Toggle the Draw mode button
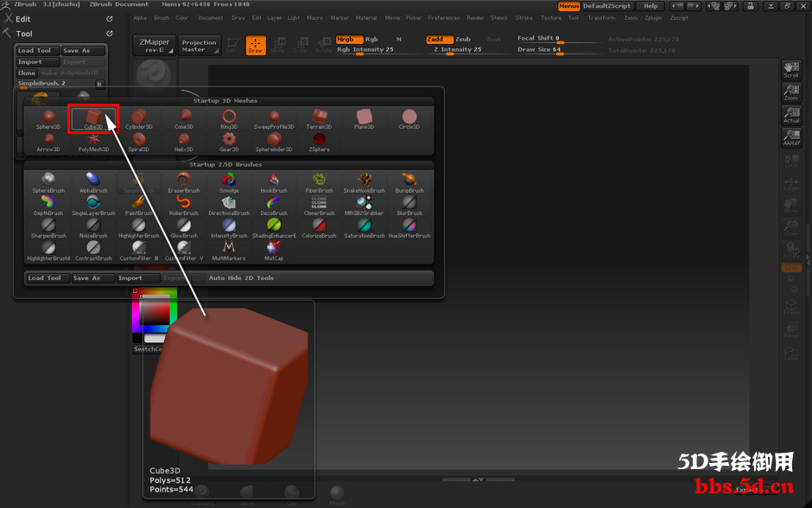The width and height of the screenshot is (812, 508). pos(256,45)
